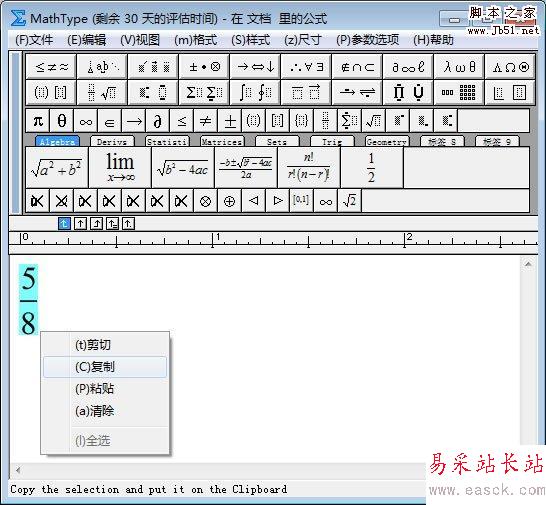Open miscellaneous symbols palette (∂∞ℓ)
The height and width of the screenshot is (505, 546).
tap(408, 66)
